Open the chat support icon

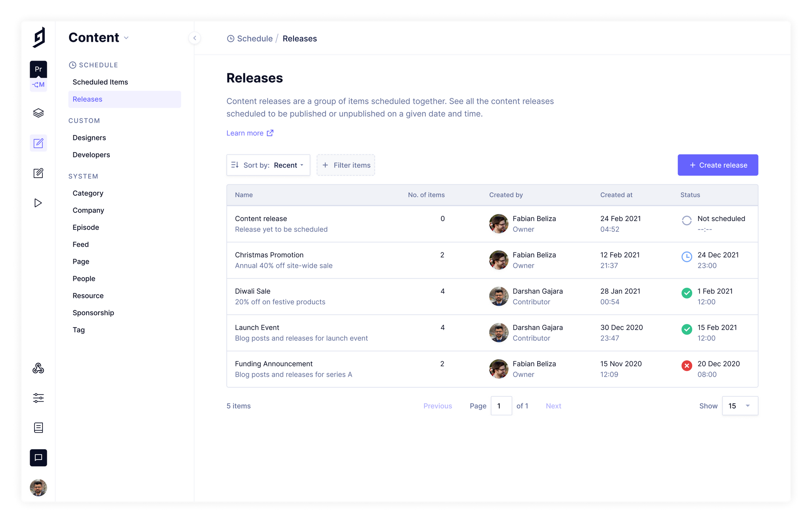[38, 458]
